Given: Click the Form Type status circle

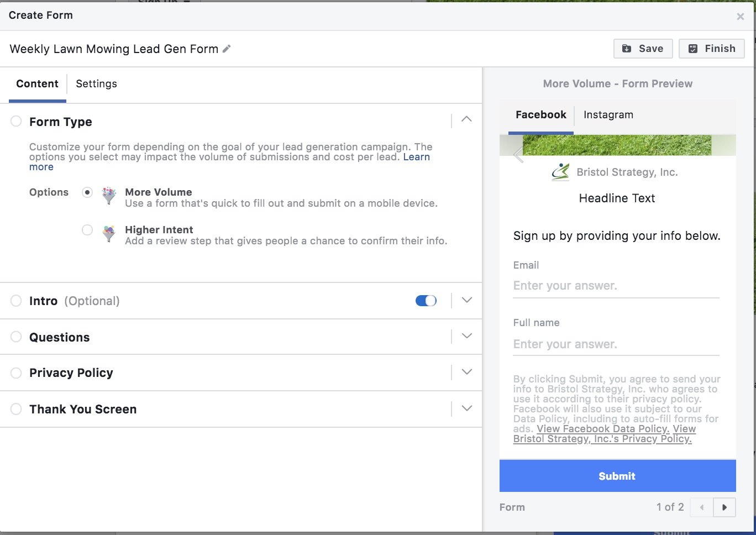Looking at the screenshot, I should click(16, 121).
